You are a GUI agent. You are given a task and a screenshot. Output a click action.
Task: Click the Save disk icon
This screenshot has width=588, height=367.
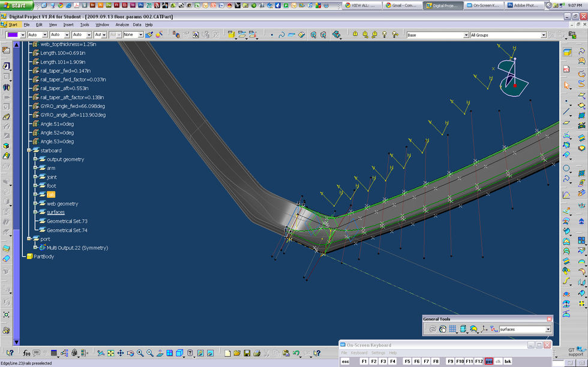point(247,353)
